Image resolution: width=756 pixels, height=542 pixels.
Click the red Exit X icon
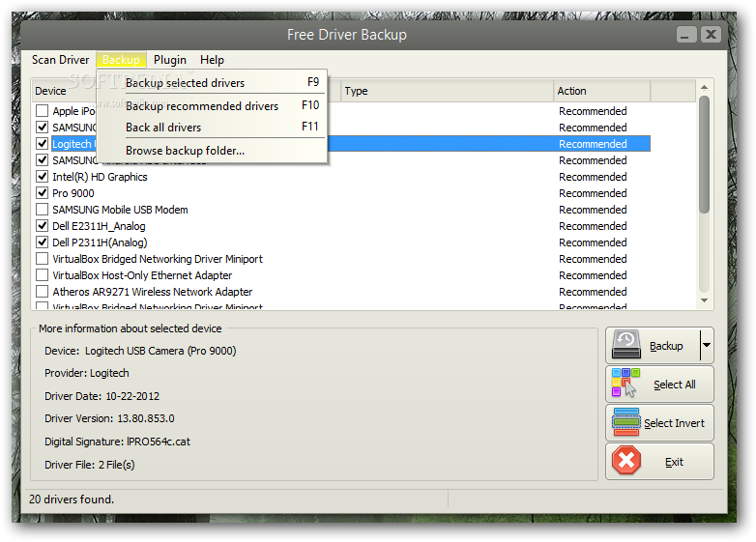(626, 460)
